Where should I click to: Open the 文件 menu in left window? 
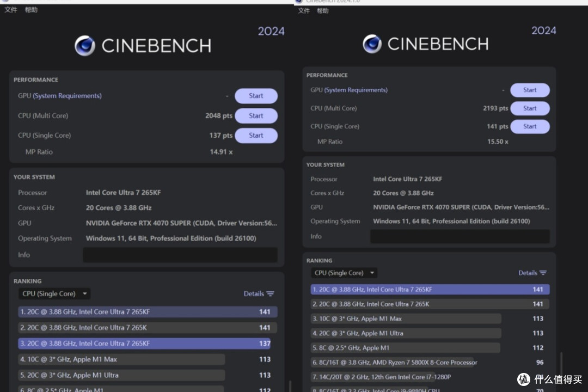point(10,10)
